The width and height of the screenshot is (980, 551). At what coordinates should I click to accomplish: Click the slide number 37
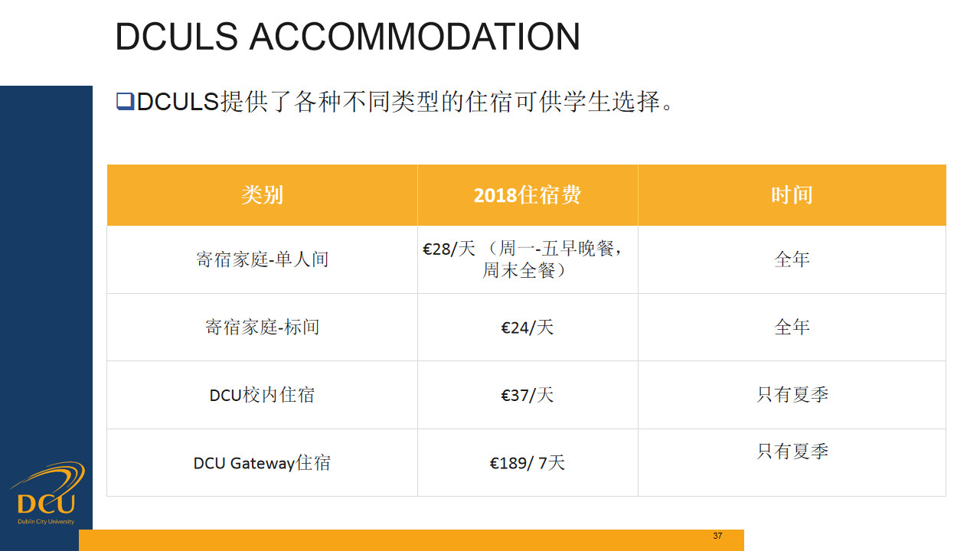click(717, 536)
